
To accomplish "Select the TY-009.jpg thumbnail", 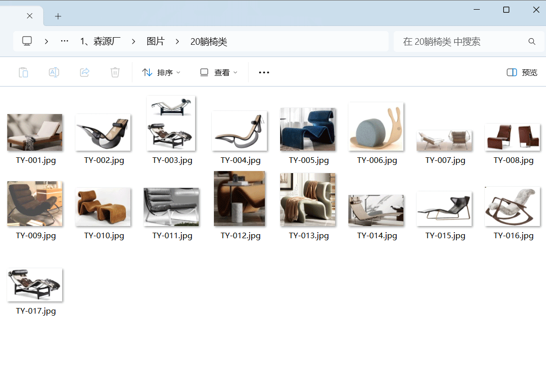I will pos(35,204).
